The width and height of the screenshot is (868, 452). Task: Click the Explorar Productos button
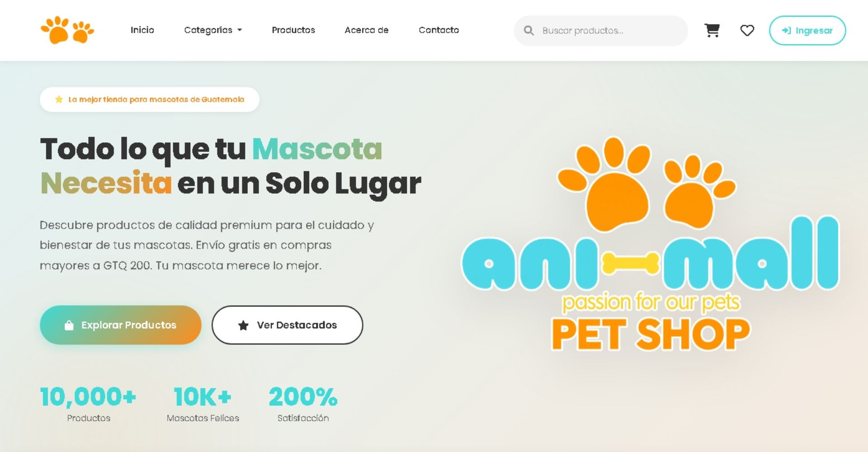[121, 325]
